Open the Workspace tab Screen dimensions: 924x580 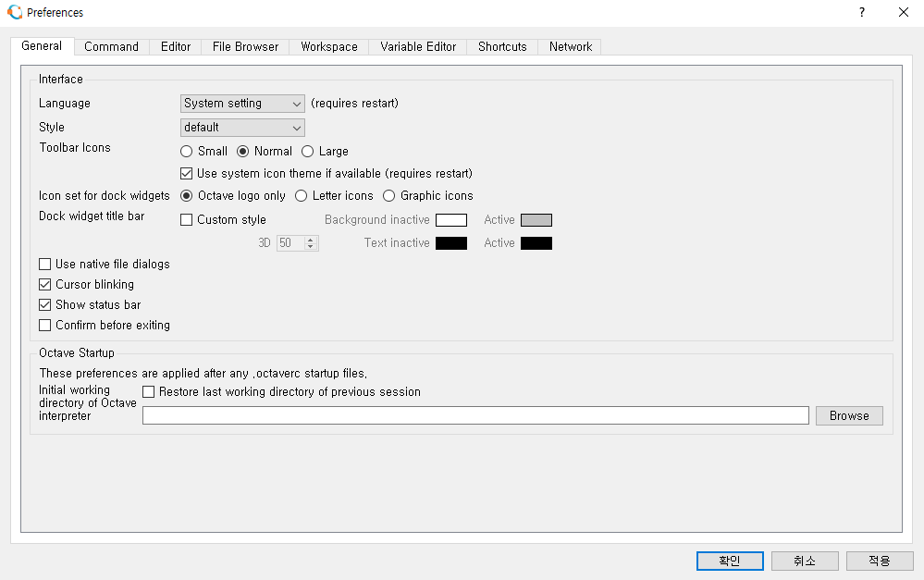click(329, 46)
